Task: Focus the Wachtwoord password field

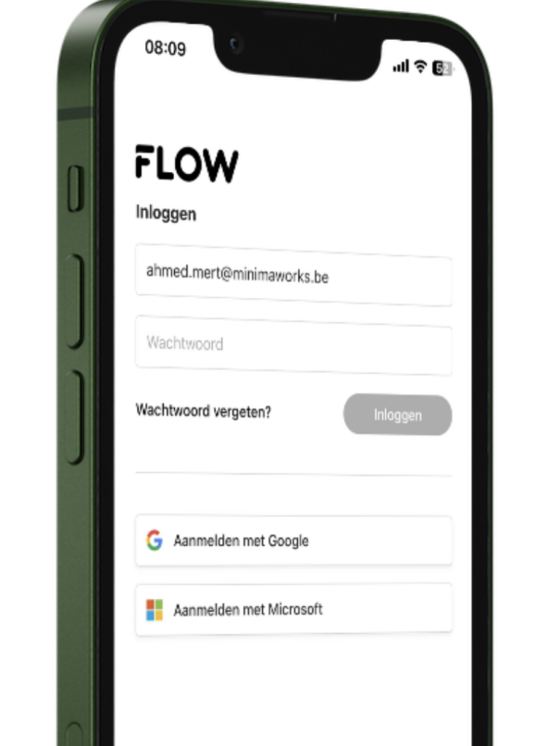Action: (293, 345)
